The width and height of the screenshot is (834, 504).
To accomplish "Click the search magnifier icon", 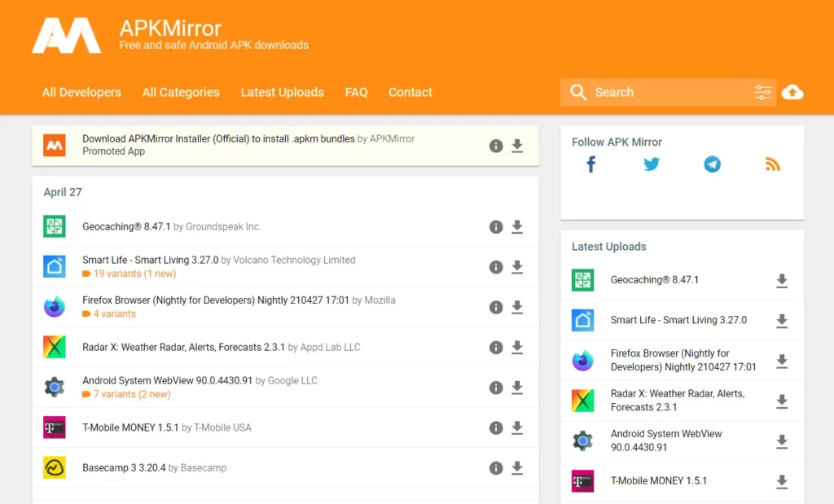I will (x=578, y=92).
